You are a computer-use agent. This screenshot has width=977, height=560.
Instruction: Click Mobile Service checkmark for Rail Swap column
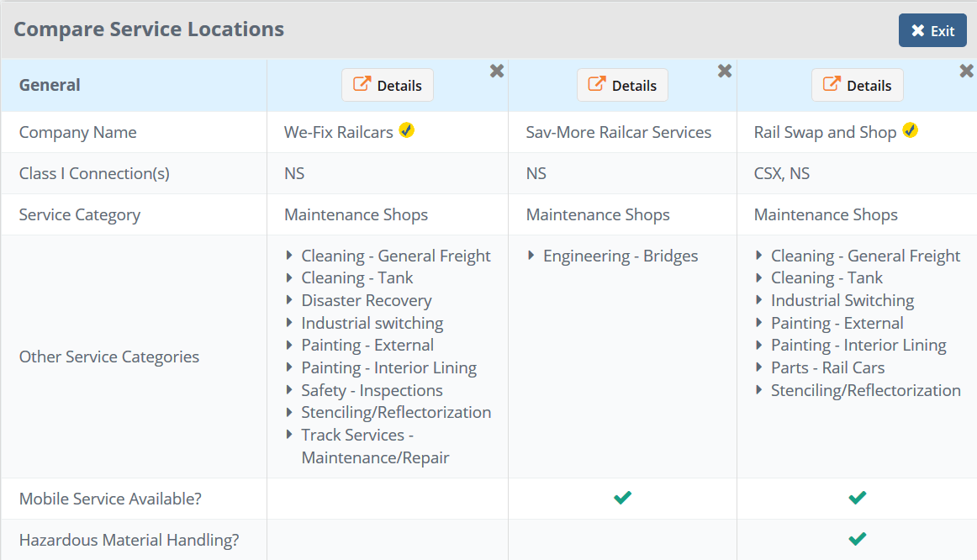[x=858, y=498]
